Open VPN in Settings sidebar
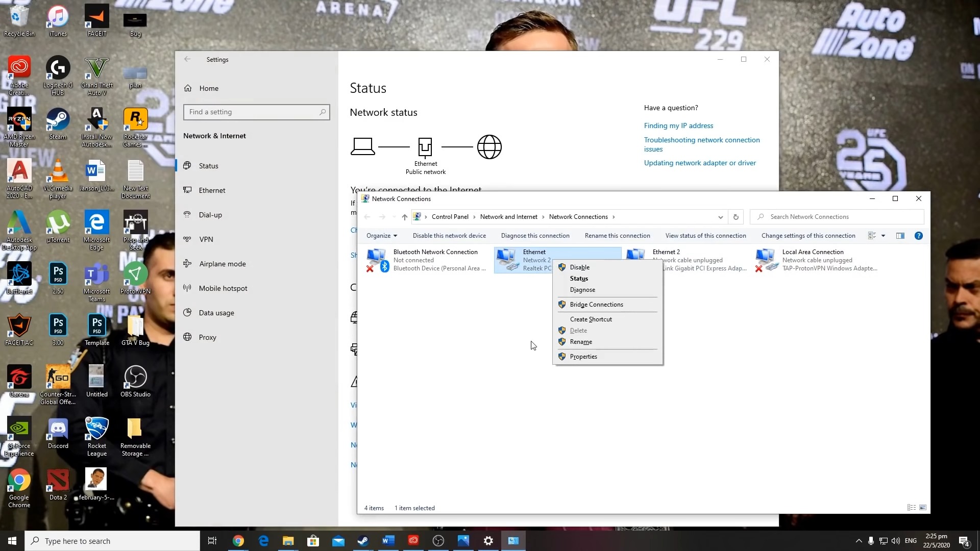 256,239
